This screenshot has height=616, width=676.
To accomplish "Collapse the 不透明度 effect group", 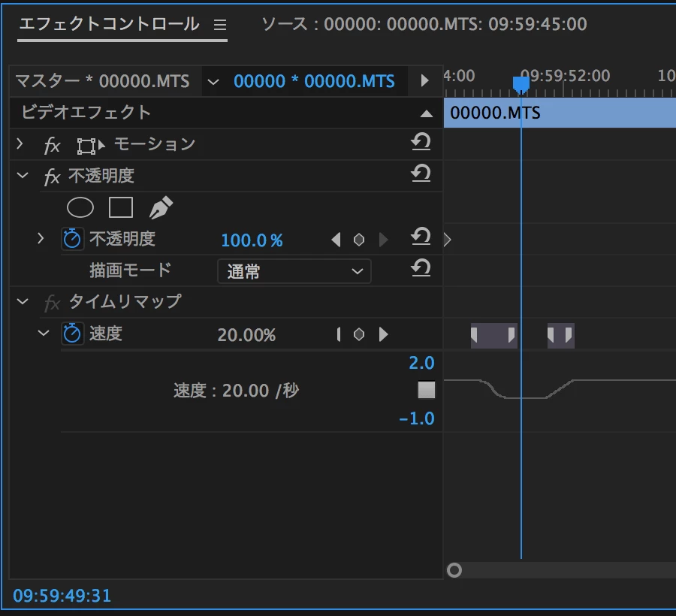I will (x=23, y=176).
